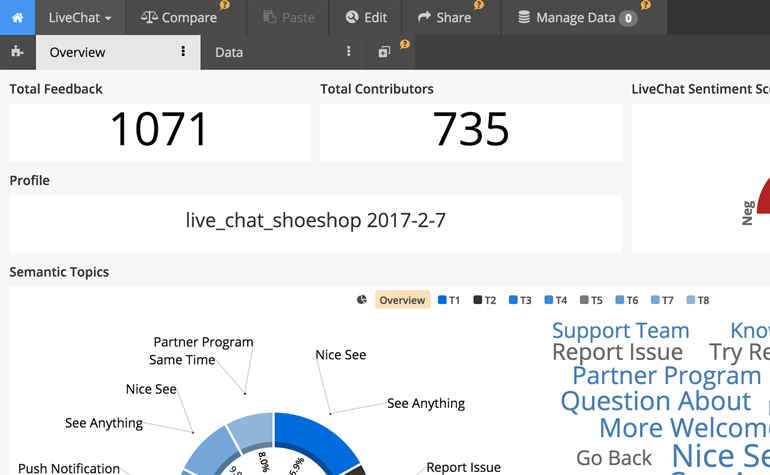Click the 'Total Feedback' heading
The width and height of the screenshot is (770, 475).
click(56, 89)
